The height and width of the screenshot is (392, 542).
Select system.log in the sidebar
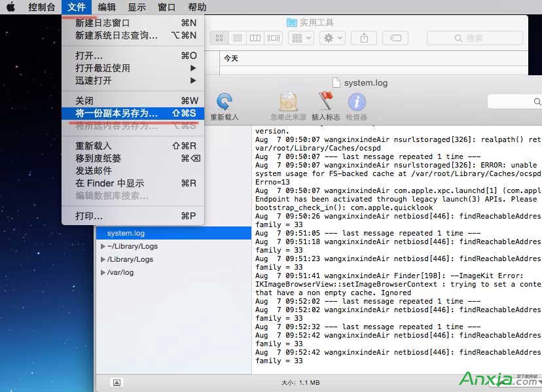click(x=174, y=233)
